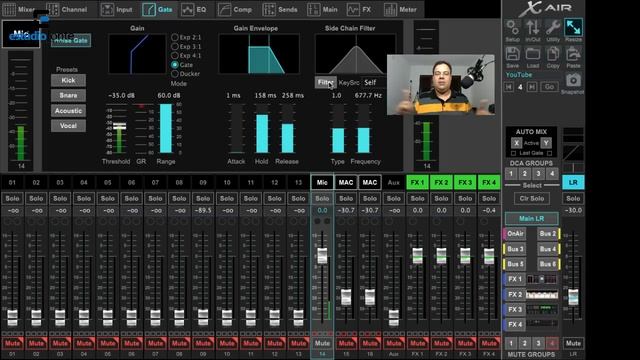Switch to the Comp tab label
This screenshot has width=640, height=360.
coord(242,9)
